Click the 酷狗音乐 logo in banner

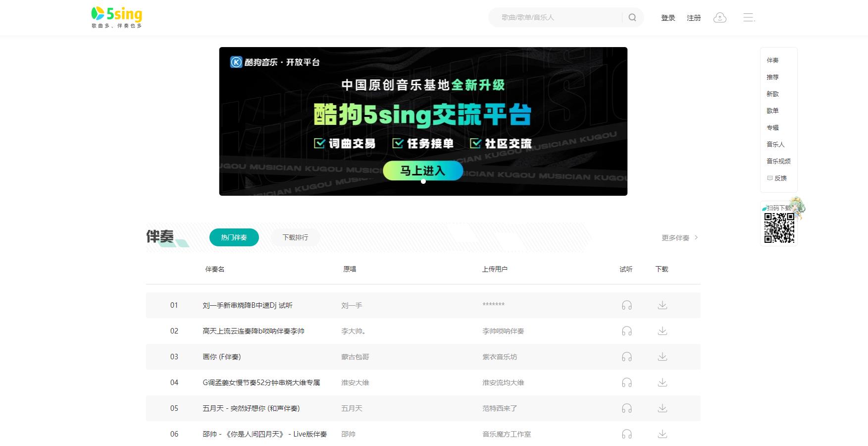[275, 62]
